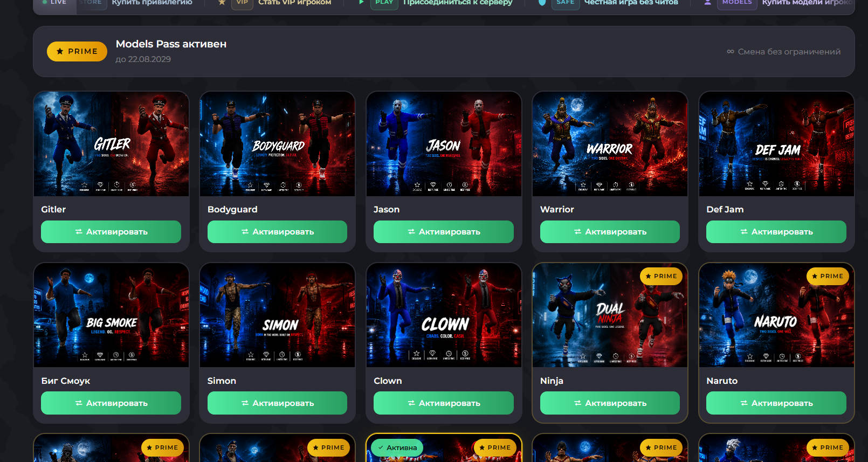Activate the Bodyguard model
Viewport: 868px width, 462px height.
coord(277,232)
